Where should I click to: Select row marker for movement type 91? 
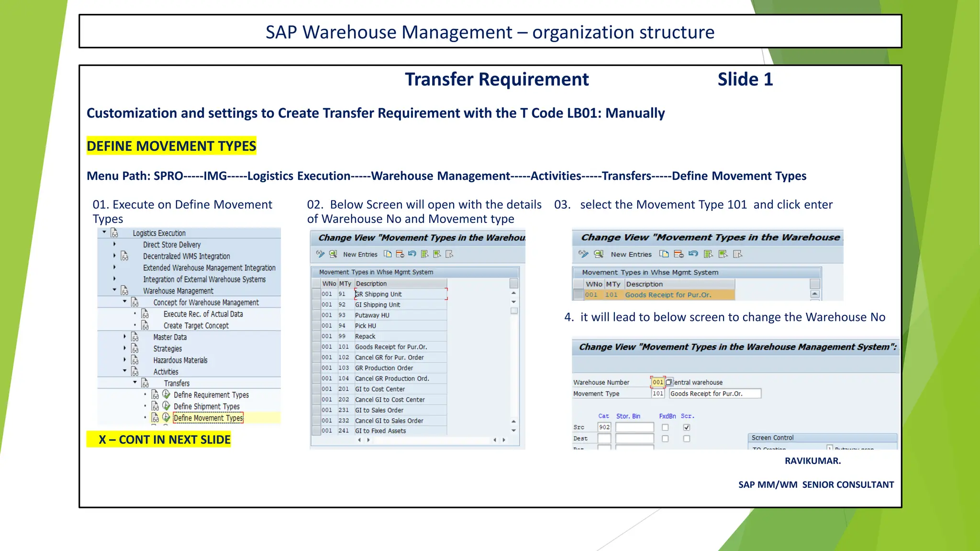click(x=316, y=294)
